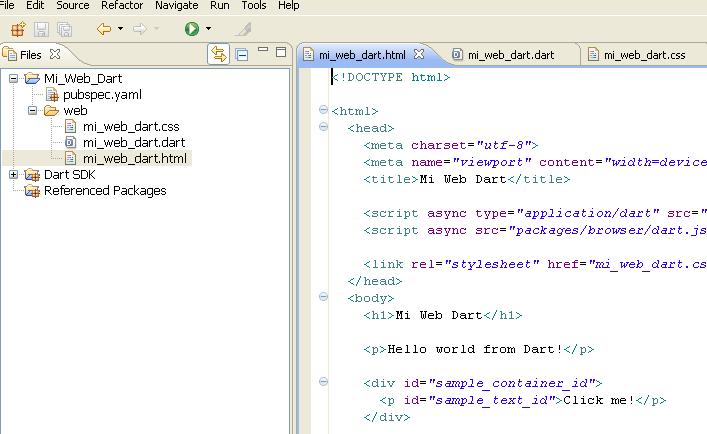Fold the <head> element in editor
Image resolution: width=707 pixels, height=434 pixels.
tap(323, 127)
